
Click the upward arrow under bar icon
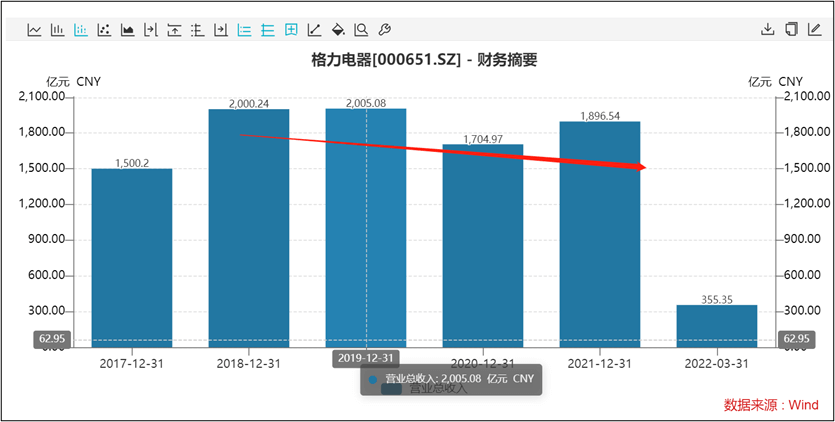tap(174, 30)
